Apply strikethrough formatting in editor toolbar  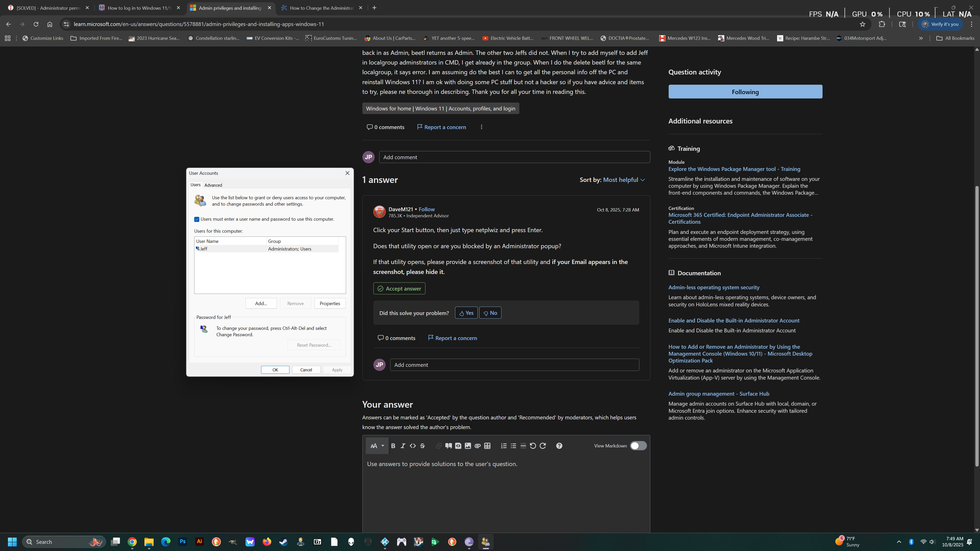click(x=422, y=446)
